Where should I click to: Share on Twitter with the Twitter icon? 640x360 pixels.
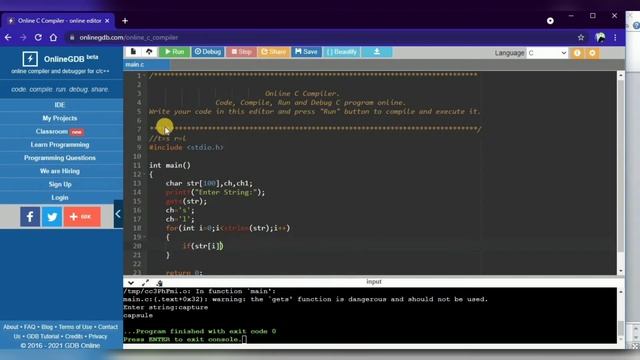coord(52,216)
